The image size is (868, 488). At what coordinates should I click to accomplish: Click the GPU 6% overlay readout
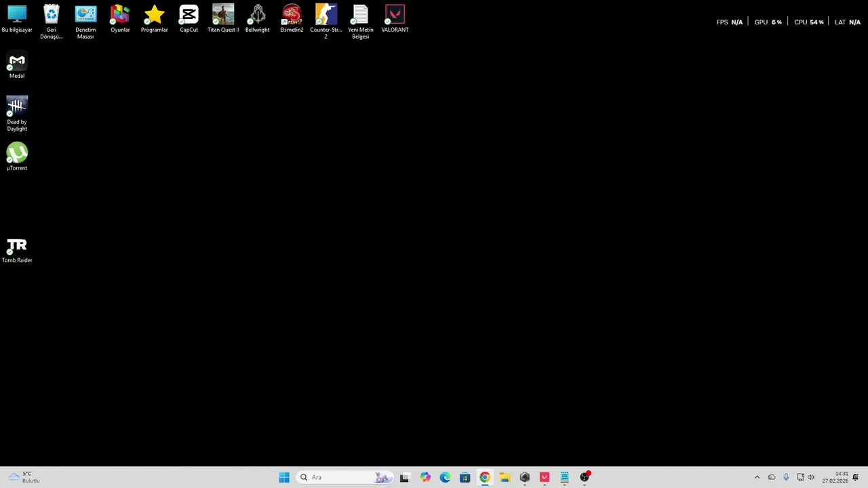768,22
